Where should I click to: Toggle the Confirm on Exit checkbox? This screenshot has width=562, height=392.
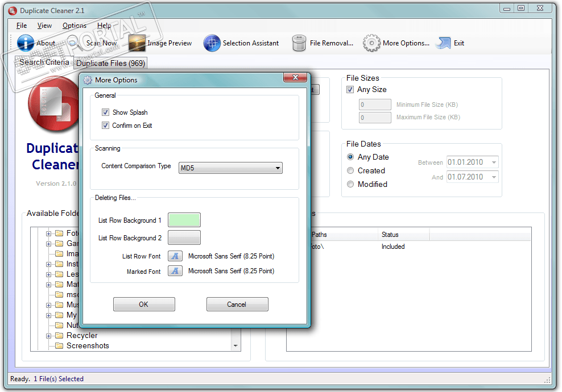tap(105, 126)
